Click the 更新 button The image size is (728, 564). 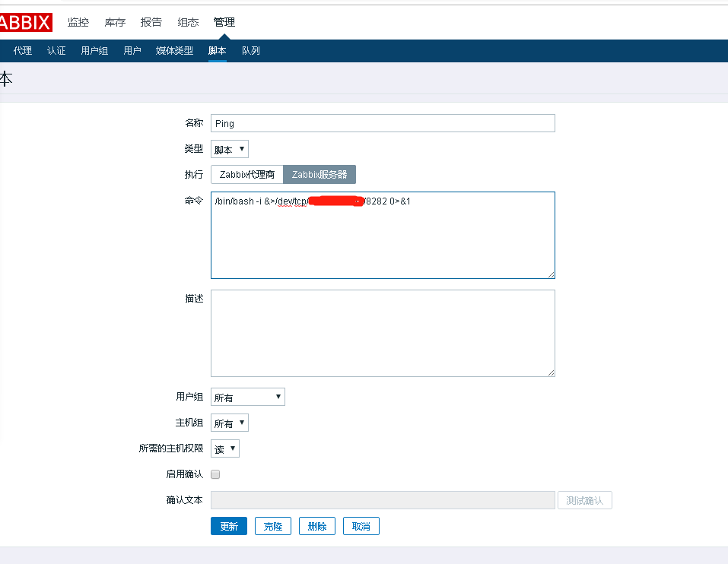point(229,526)
